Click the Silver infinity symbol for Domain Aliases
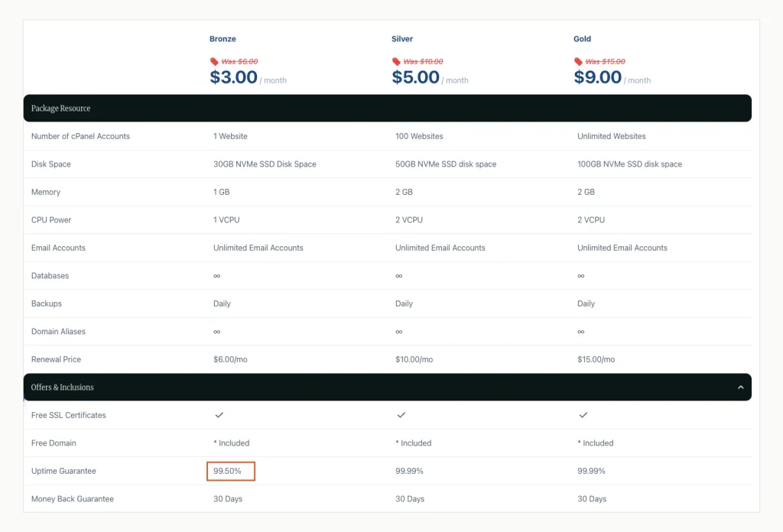Viewport: 783px width, 532px height. (x=399, y=332)
